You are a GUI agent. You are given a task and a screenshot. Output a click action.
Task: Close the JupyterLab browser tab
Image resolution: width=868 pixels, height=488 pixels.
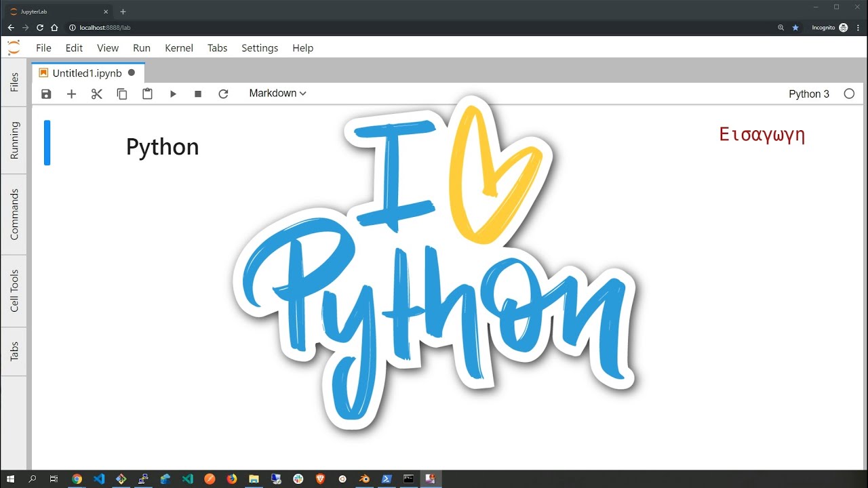pyautogui.click(x=106, y=12)
